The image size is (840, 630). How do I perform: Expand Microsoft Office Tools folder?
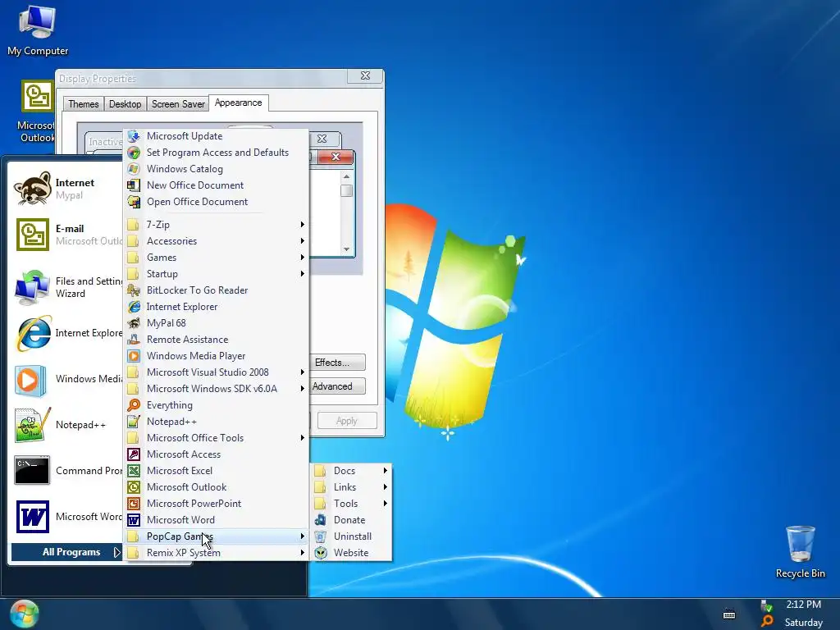click(217, 438)
